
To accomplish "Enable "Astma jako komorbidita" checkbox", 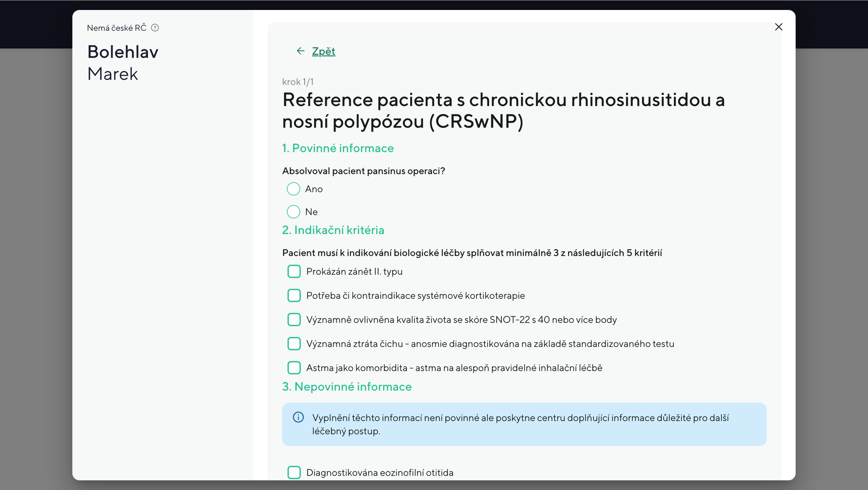I will click(294, 367).
